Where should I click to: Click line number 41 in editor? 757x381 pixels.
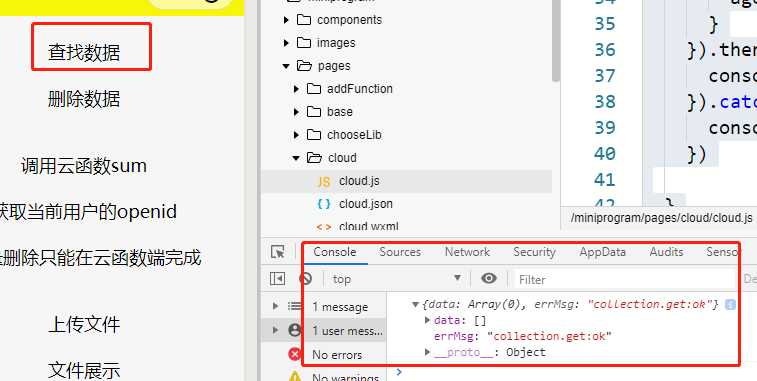click(605, 180)
